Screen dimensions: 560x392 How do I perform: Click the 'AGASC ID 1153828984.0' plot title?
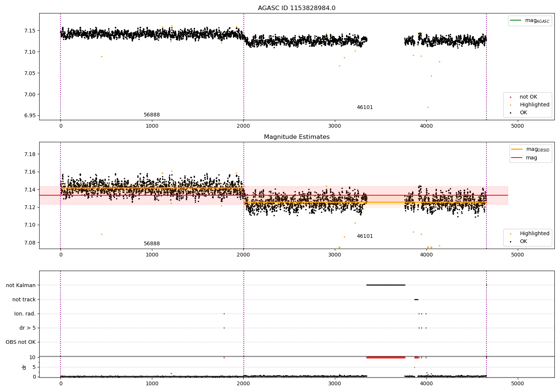[296, 8]
